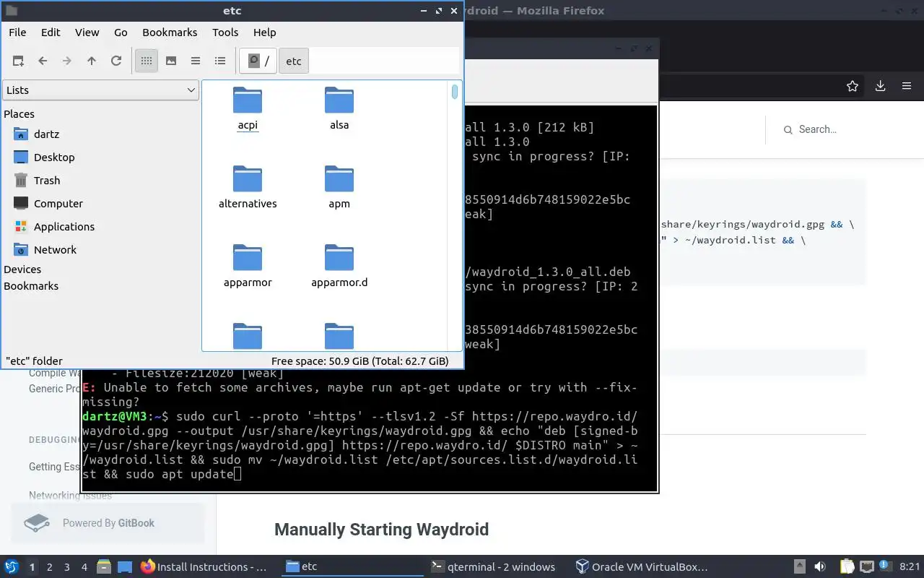
Task: Click the show desktop panel icon
Action: coord(124,567)
